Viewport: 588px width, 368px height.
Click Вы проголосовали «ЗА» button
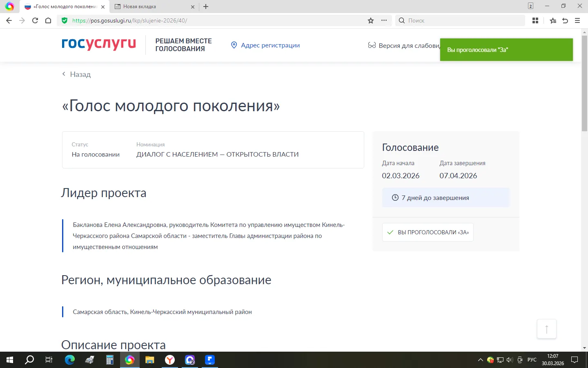(x=428, y=232)
